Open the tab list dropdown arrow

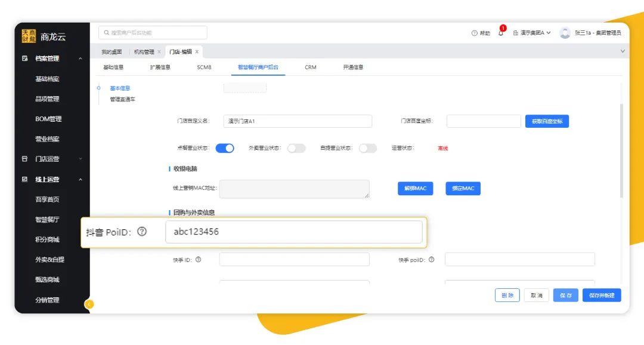point(623,51)
